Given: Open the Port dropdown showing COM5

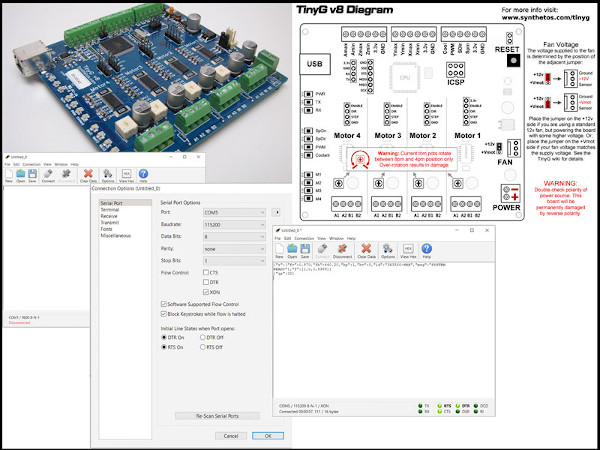Looking at the screenshot, I should 234,212.
